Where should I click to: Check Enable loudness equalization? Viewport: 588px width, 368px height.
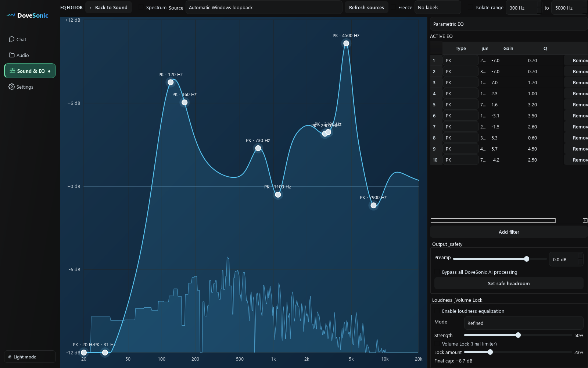coord(437,311)
